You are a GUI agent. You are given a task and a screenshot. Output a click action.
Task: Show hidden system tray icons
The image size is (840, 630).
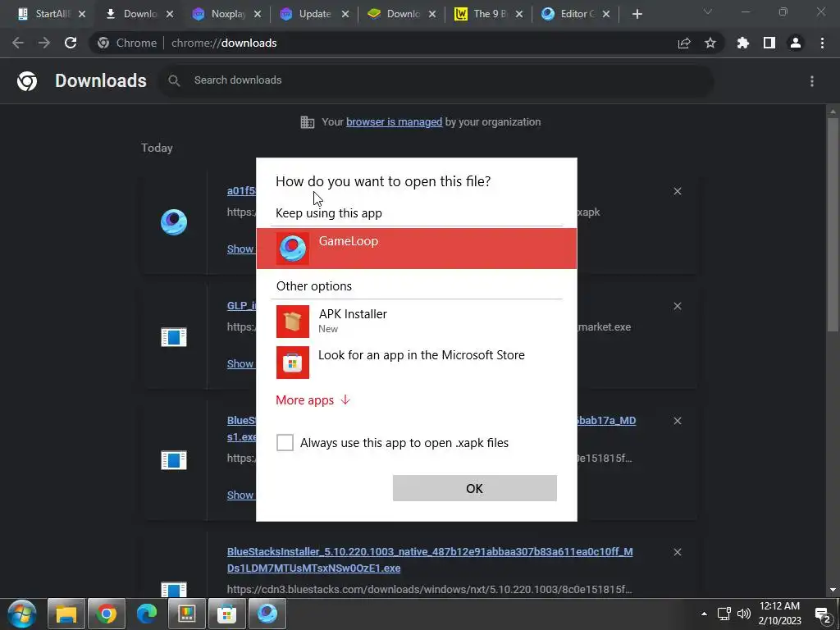(x=704, y=614)
